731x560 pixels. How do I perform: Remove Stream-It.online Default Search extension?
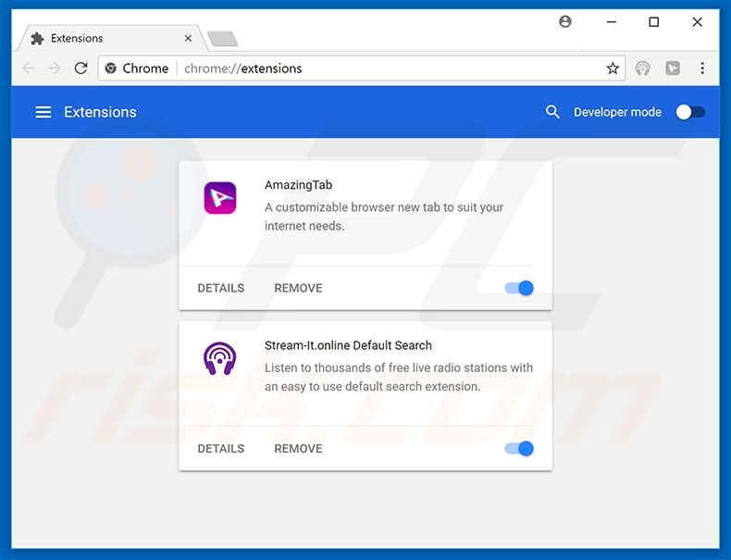point(298,449)
